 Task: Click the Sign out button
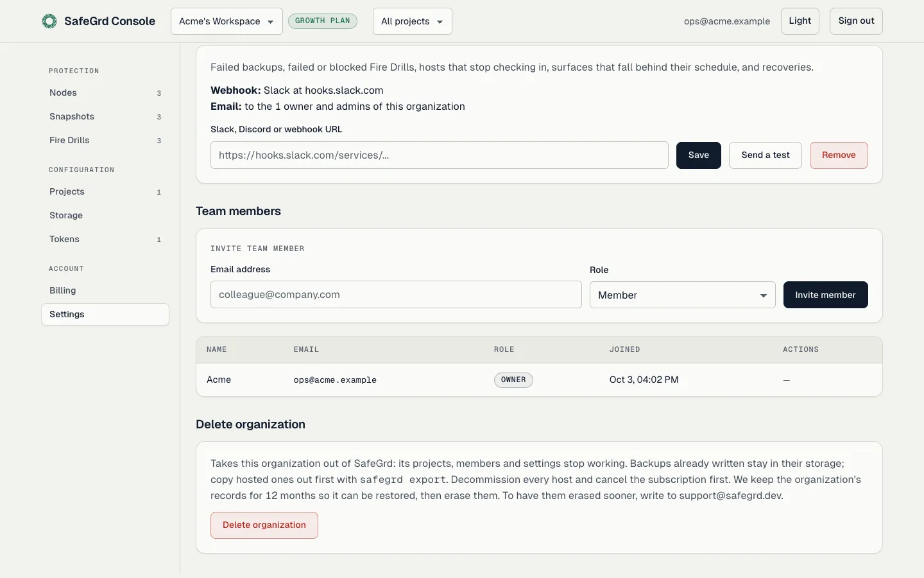click(x=856, y=21)
